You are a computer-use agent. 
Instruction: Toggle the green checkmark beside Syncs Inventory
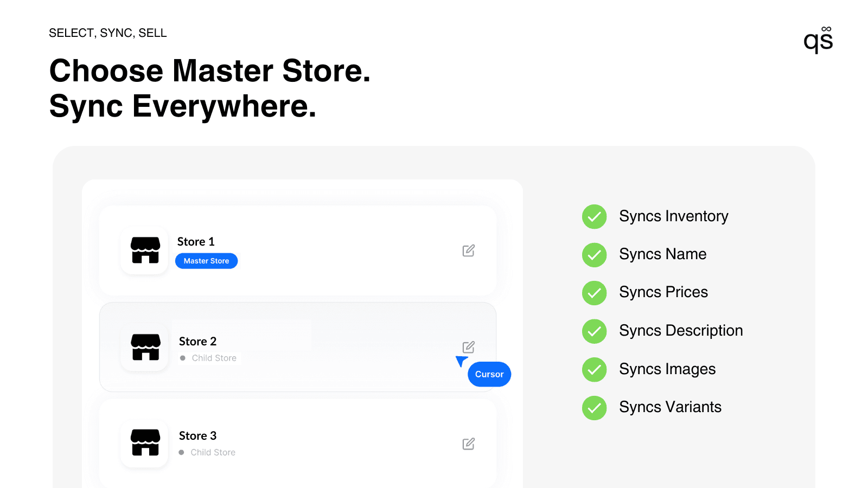(594, 216)
